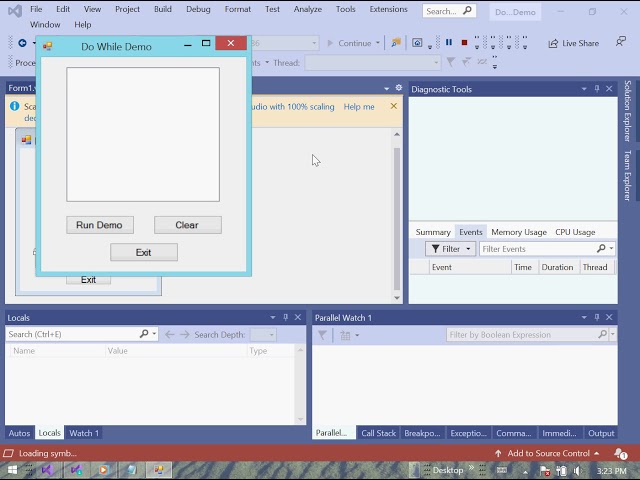Click the Help me link
640x480 pixels.
pos(359,107)
